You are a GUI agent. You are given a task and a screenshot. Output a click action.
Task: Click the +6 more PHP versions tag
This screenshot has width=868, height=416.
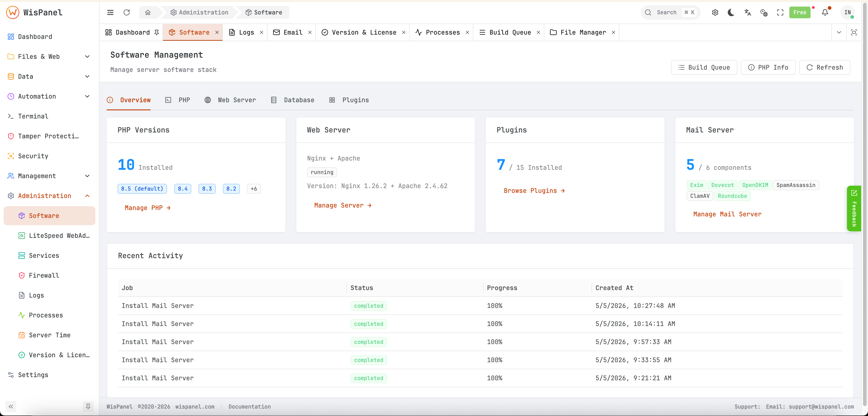(x=254, y=189)
